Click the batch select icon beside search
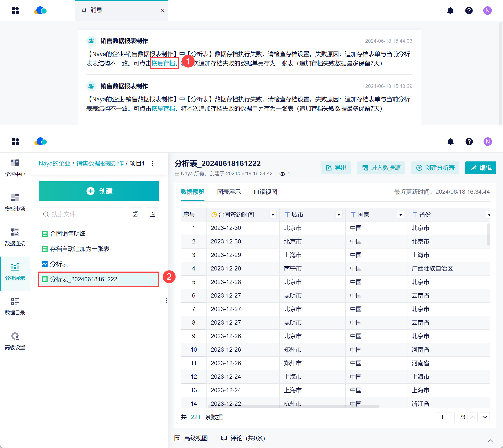 coord(136,214)
